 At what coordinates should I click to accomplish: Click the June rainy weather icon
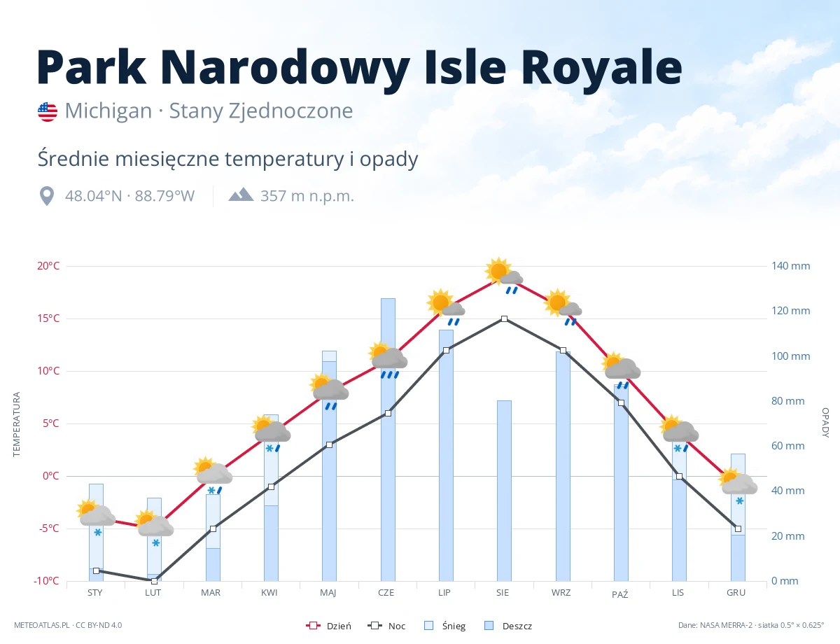point(387,360)
